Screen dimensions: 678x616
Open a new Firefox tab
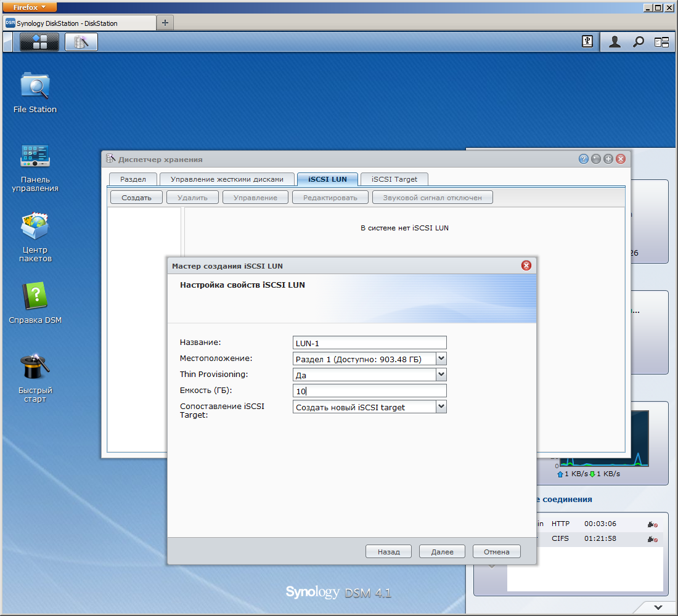(165, 22)
